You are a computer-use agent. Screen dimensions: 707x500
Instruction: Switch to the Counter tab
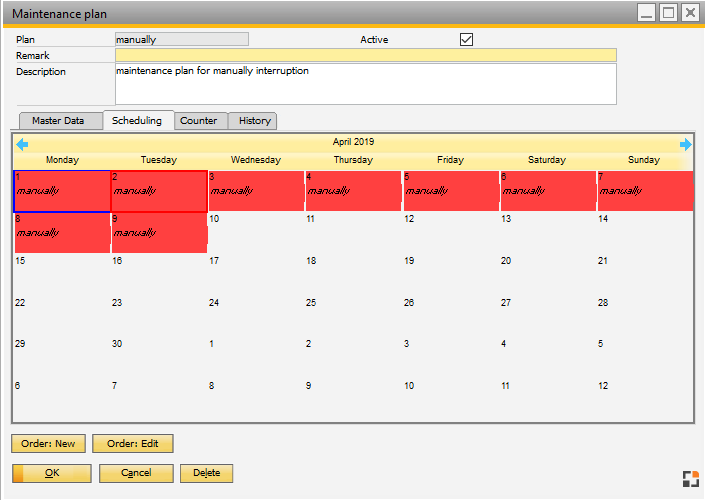click(x=199, y=121)
